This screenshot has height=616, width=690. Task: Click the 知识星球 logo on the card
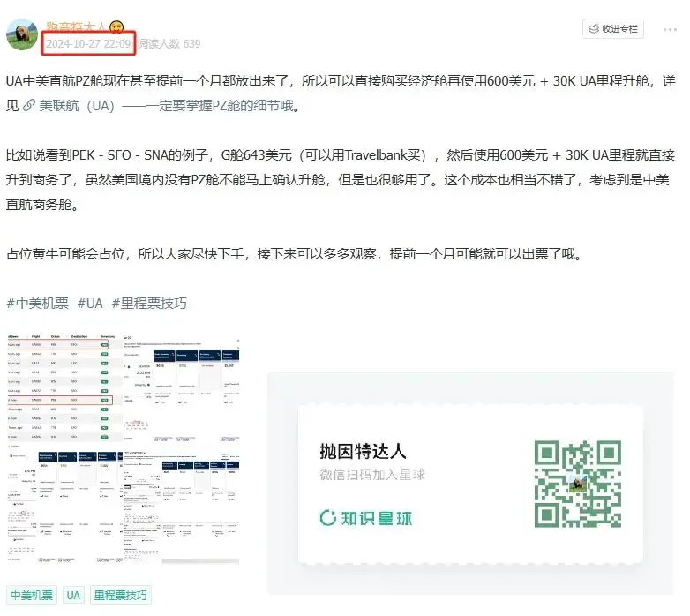point(366,518)
